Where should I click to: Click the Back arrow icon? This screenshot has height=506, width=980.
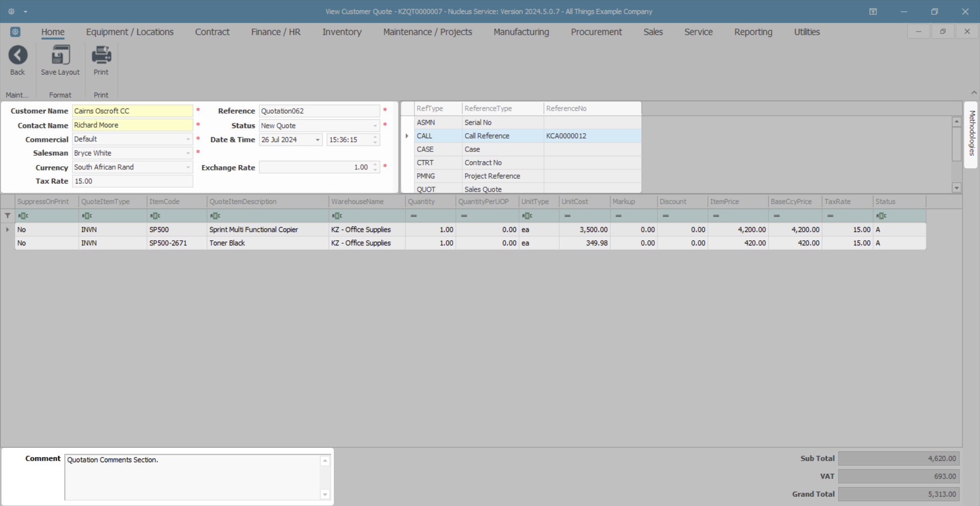coord(18,55)
